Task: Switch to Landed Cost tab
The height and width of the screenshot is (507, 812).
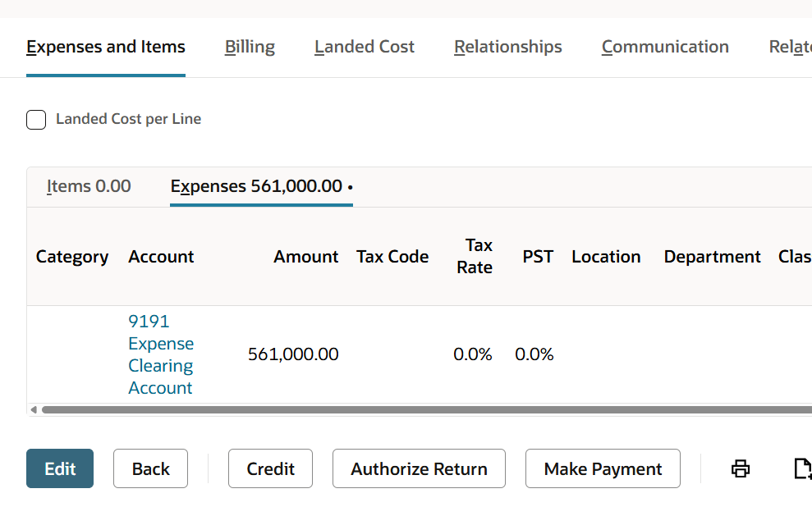Action: (x=364, y=47)
